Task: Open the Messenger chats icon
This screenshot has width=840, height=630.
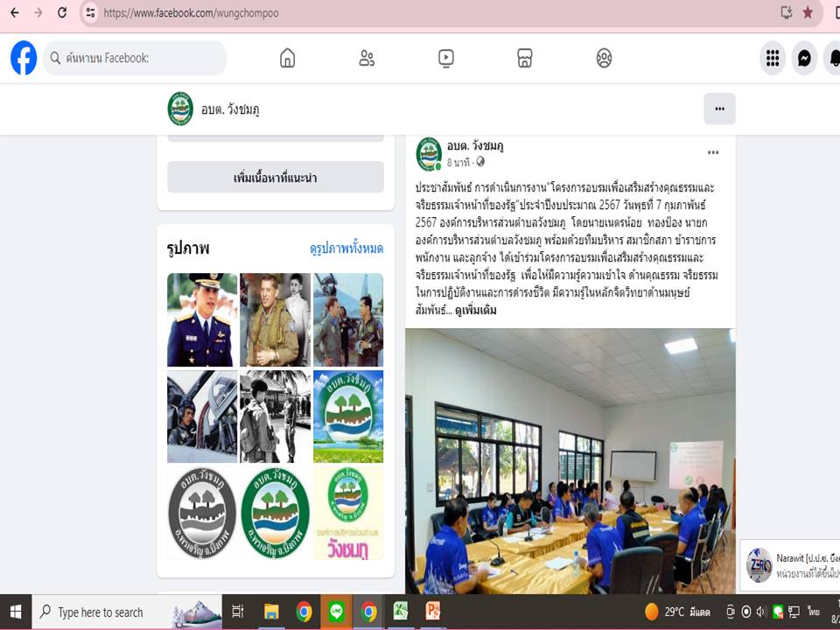Action: (804, 58)
